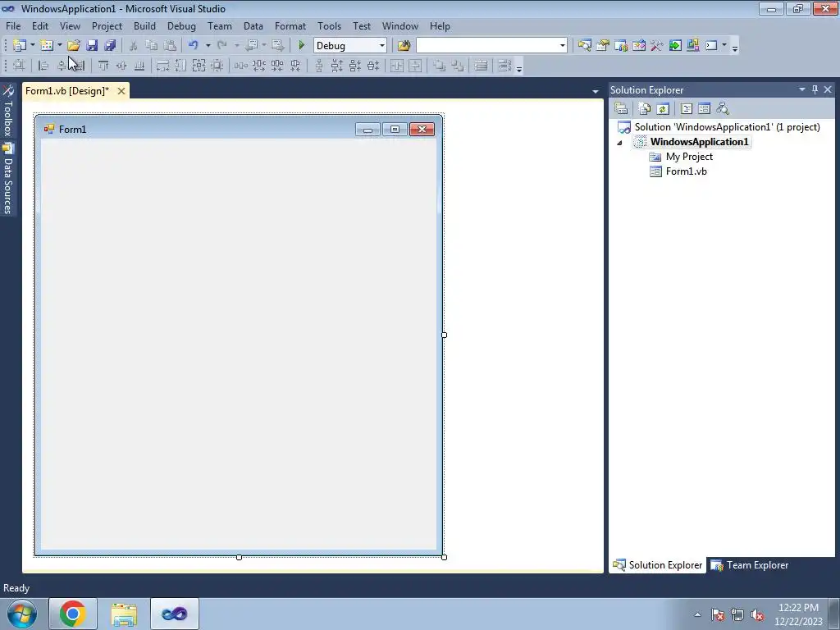Click the Size to Grid icon
This screenshot has width=840, height=630.
pyautogui.click(x=217, y=66)
